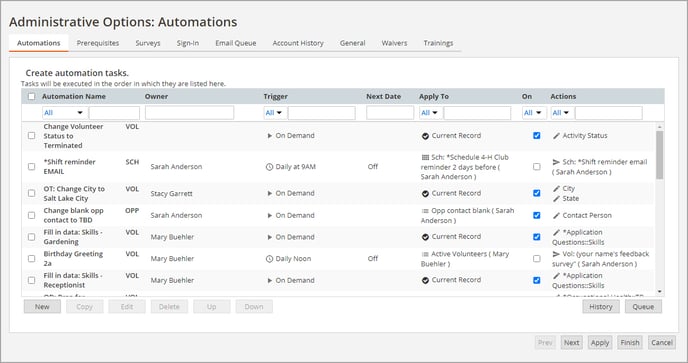Open the Account History tab
Screen dimensions: 688x363
pyautogui.click(x=298, y=43)
